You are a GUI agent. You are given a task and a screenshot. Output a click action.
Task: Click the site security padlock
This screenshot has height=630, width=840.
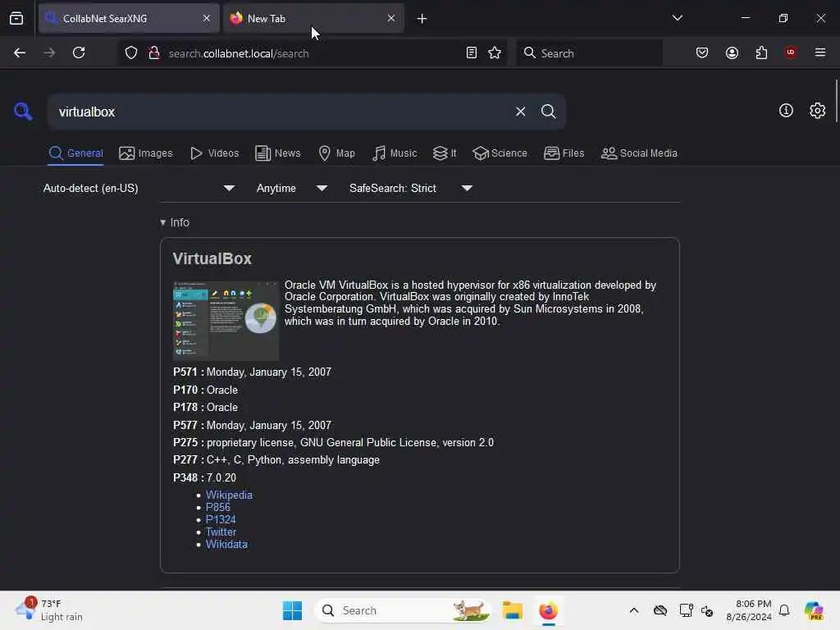154,52
